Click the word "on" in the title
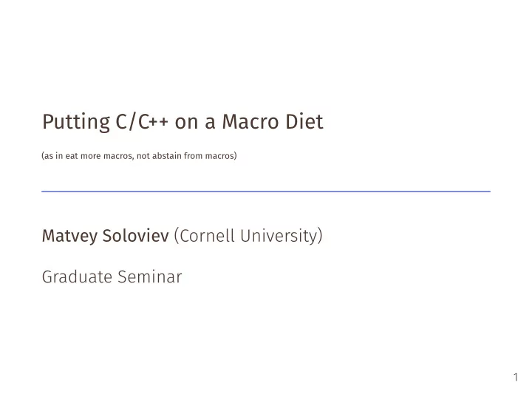The width and height of the screenshot is (532, 400). pyautogui.click(x=186, y=123)
